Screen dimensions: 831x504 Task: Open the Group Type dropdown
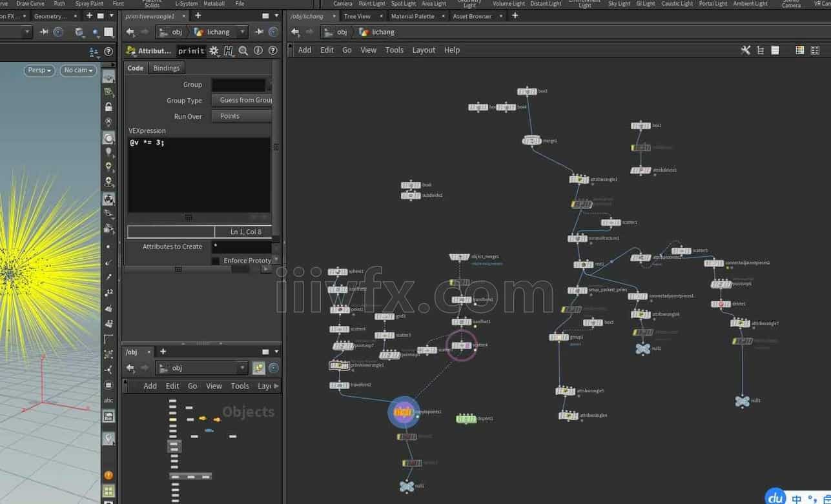(x=241, y=101)
